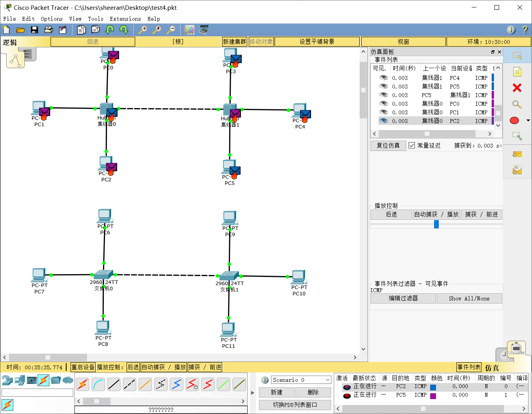The height and width of the screenshot is (414, 532).
Task: Toggle the PC2 PDU activation red button
Action: [x=347, y=387]
